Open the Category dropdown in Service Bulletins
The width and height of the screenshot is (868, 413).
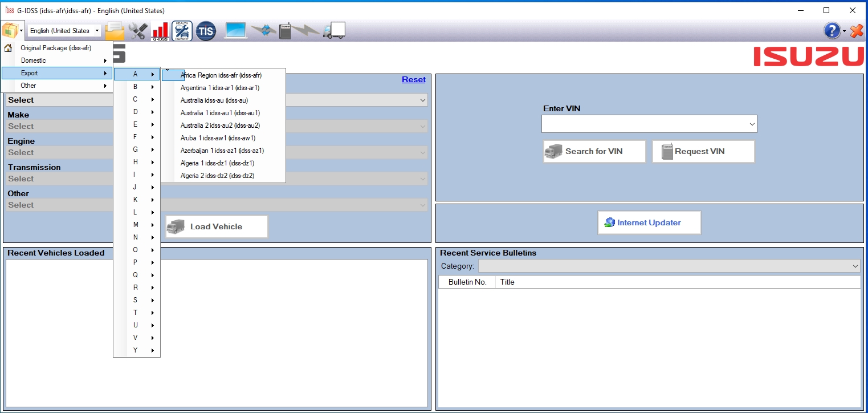(x=669, y=266)
